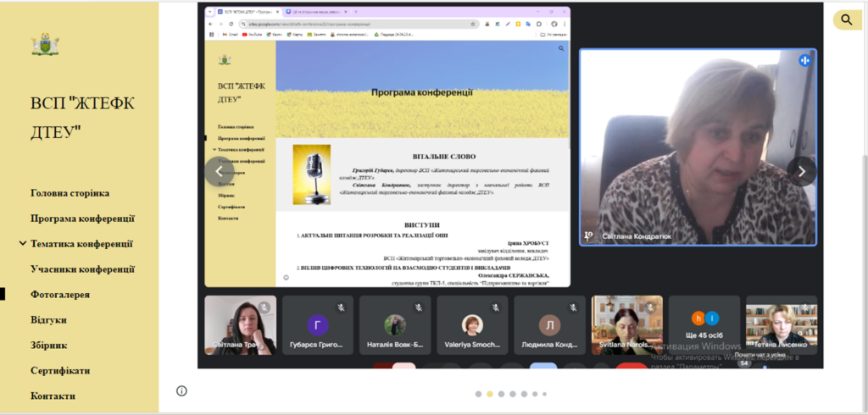Click the Наталія Вовк-Б... participant tile
The image size is (868, 415).
tap(395, 325)
